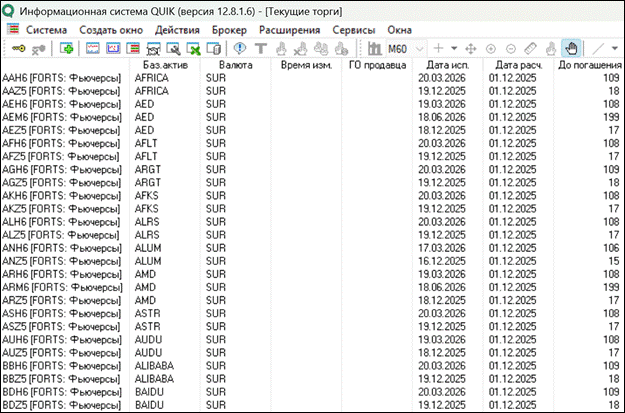Viewport: 625px width, 413px height.
Task: Open the Брокер menu
Action: (x=230, y=30)
